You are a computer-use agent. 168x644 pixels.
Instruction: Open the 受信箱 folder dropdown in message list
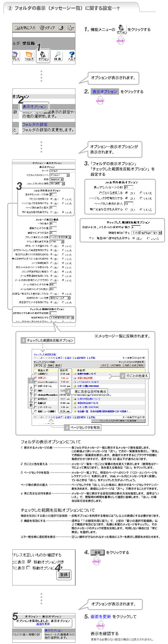(40, 365)
